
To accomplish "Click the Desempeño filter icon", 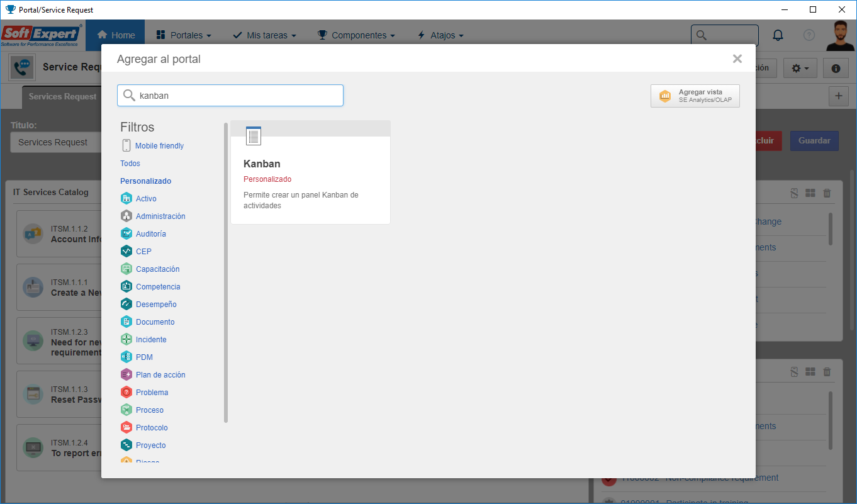I will pyautogui.click(x=126, y=304).
